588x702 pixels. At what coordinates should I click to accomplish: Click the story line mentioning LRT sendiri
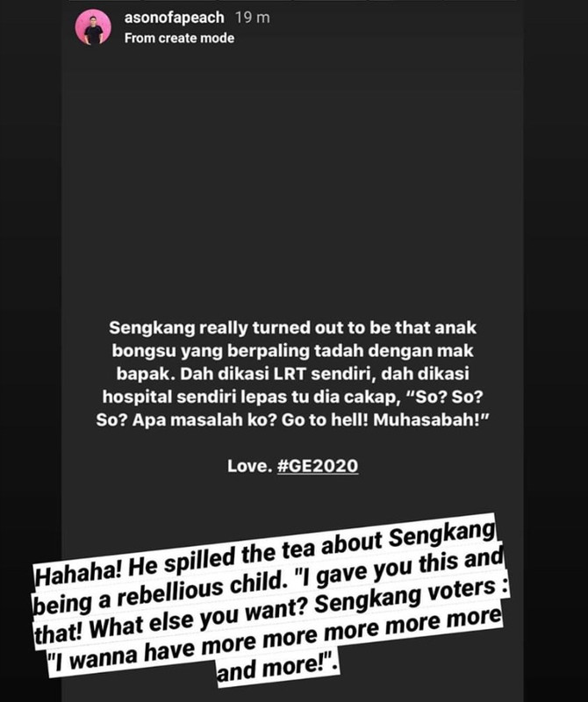tap(292, 374)
